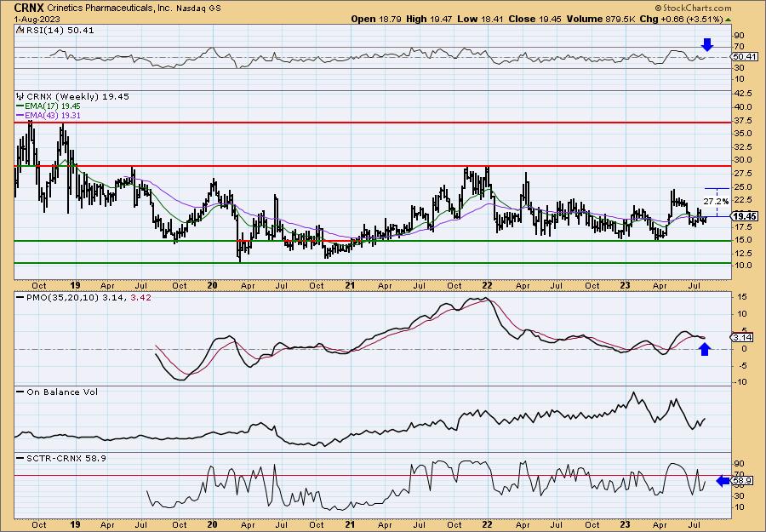The width and height of the screenshot is (766, 532).
Task: Click the Nasdaq GS exchange label
Action: coord(199,9)
